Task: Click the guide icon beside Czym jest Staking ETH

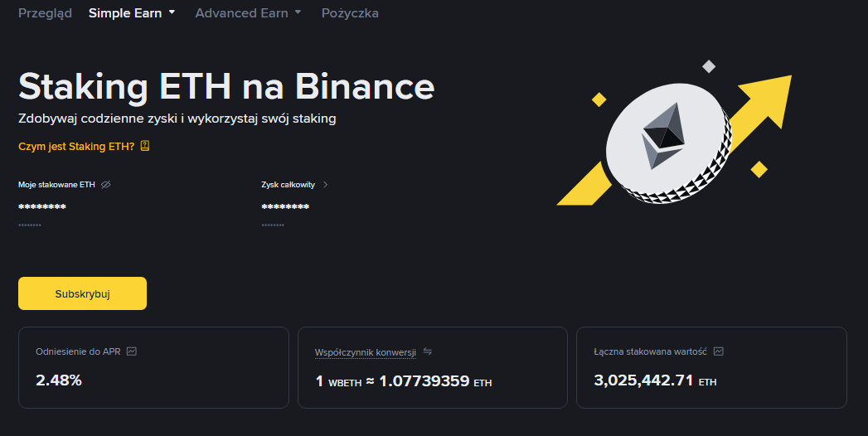Action: click(145, 146)
